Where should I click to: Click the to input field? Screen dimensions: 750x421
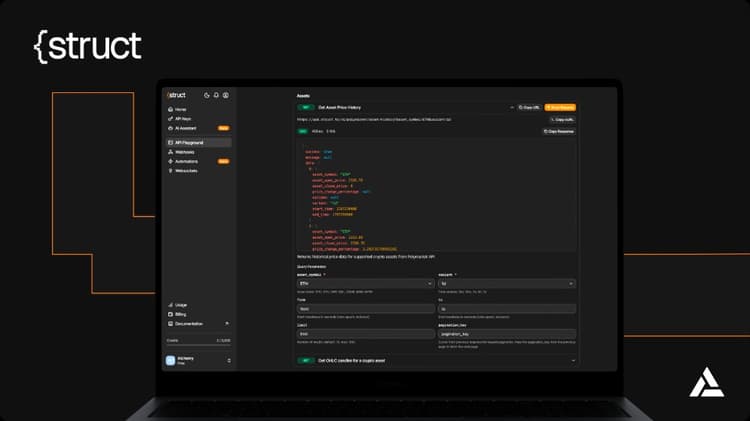pyautogui.click(x=507, y=309)
